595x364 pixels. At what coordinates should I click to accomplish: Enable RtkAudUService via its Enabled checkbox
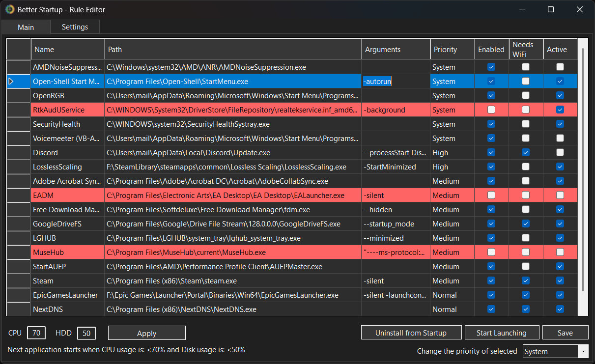click(x=491, y=110)
